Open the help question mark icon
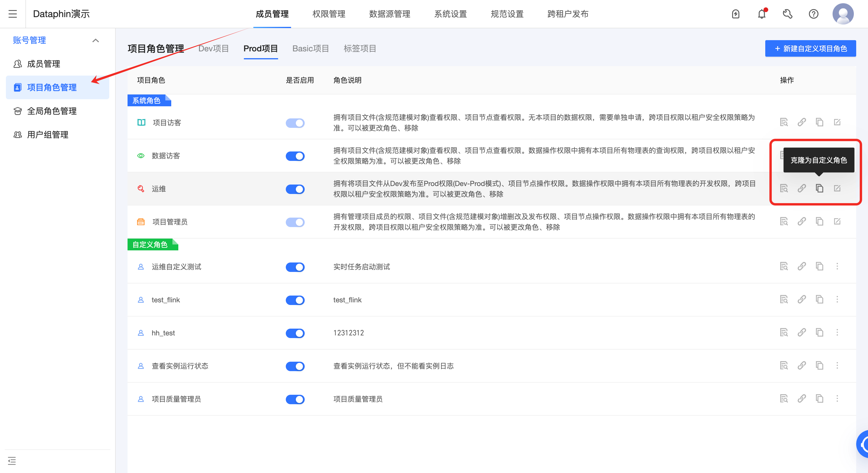The height and width of the screenshot is (473, 868). (813, 14)
